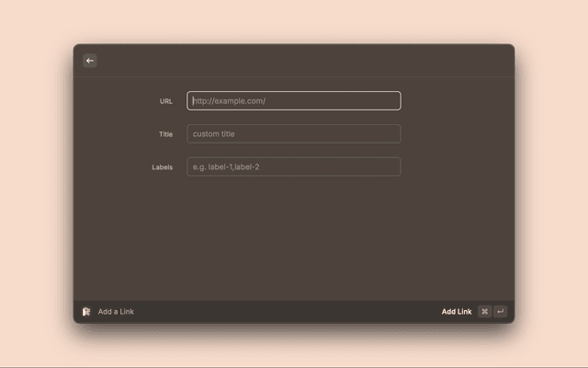Click the extension logo icon in footer
This screenshot has height=368, width=588.
86,312
